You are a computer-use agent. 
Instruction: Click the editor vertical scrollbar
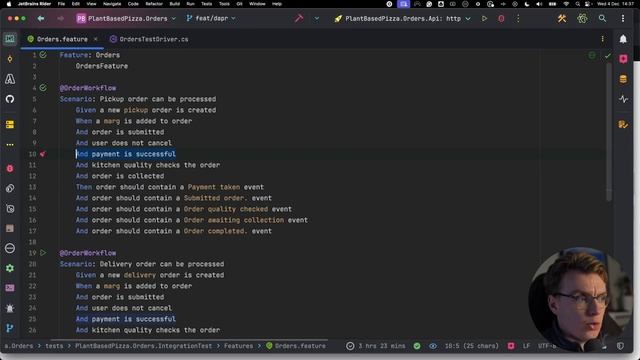coord(609,133)
